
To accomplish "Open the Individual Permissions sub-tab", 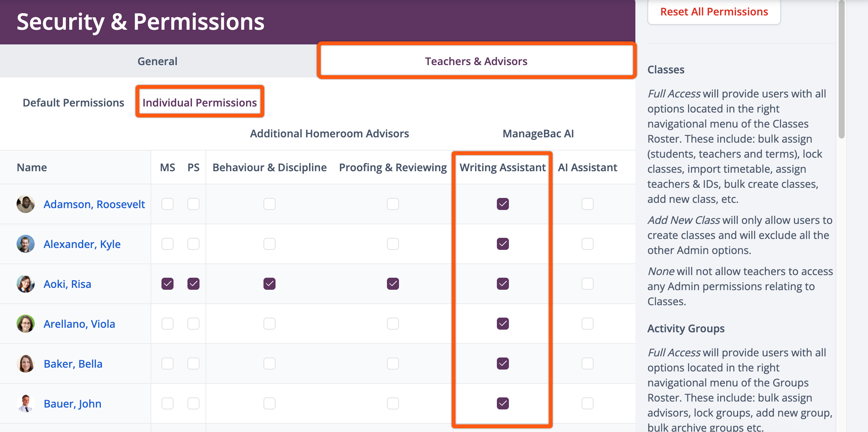I will coord(199,103).
